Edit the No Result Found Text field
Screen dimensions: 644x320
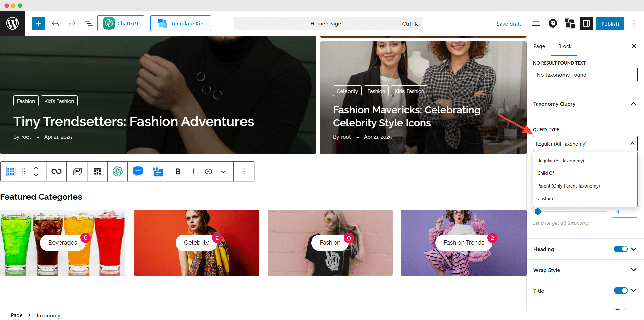click(x=585, y=75)
